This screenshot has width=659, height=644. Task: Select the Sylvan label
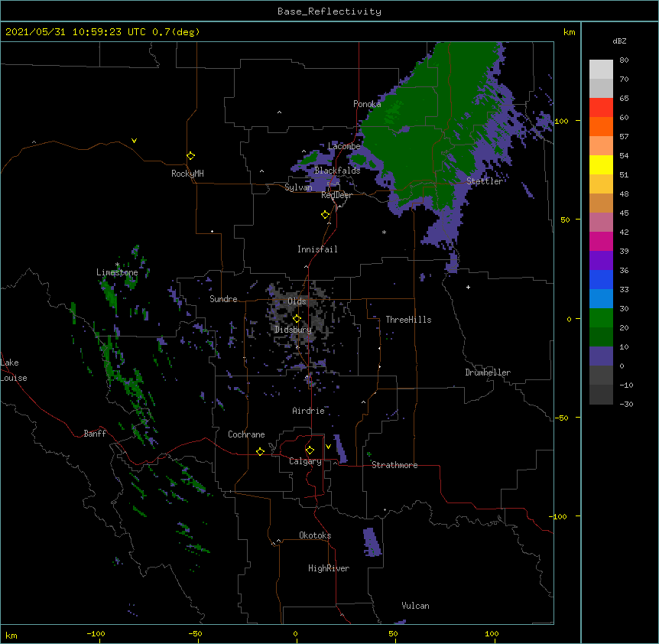(x=298, y=187)
